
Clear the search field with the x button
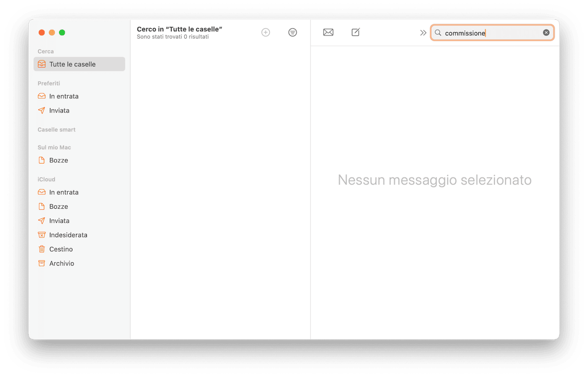click(x=546, y=33)
